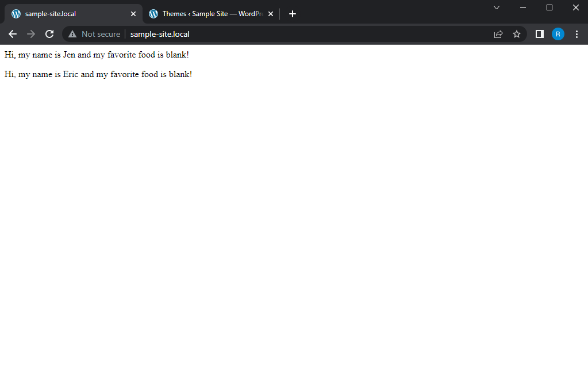Open the R profile avatar menu

(558, 34)
